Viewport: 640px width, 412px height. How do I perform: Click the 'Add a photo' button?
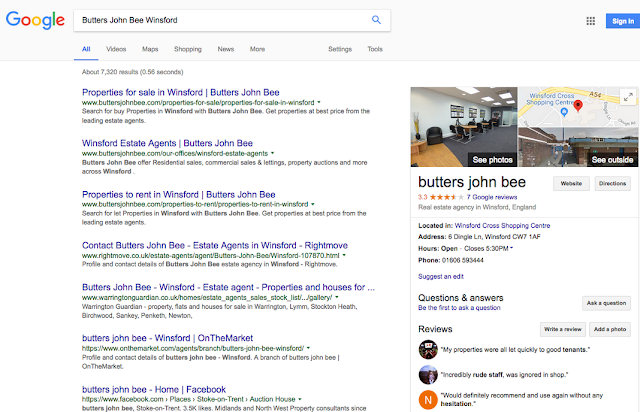point(610,330)
